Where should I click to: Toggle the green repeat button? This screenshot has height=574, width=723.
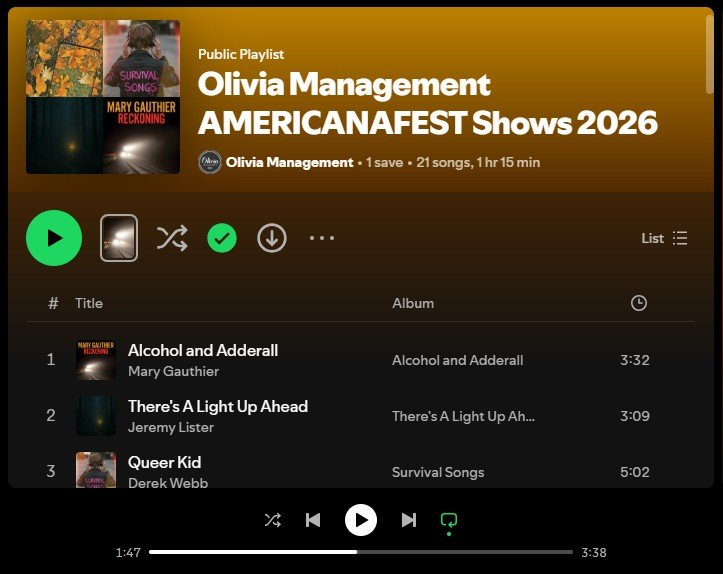click(x=449, y=521)
